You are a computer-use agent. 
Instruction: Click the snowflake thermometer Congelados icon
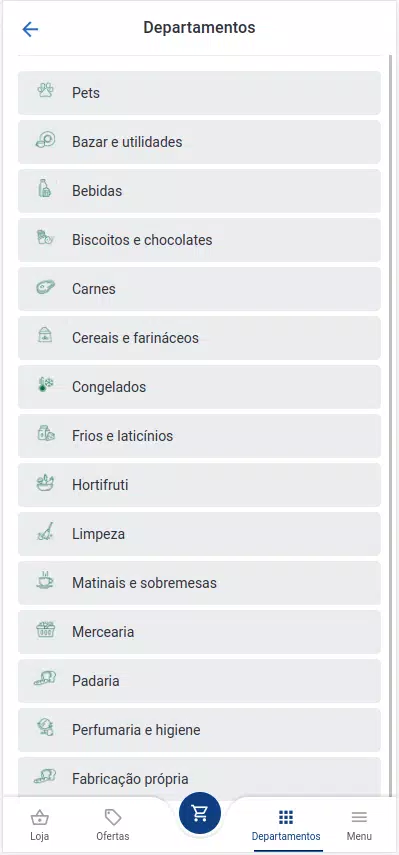(46, 385)
